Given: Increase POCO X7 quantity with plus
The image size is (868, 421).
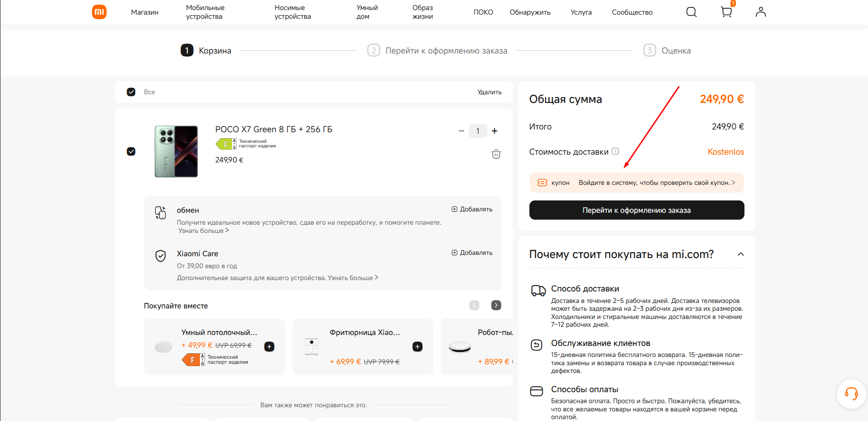Looking at the screenshot, I should point(495,131).
